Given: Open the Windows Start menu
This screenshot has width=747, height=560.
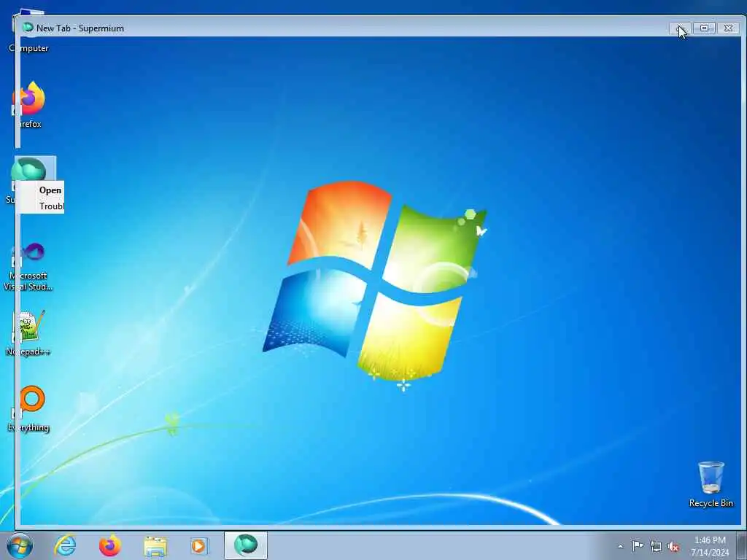Looking at the screenshot, I should 20,545.
